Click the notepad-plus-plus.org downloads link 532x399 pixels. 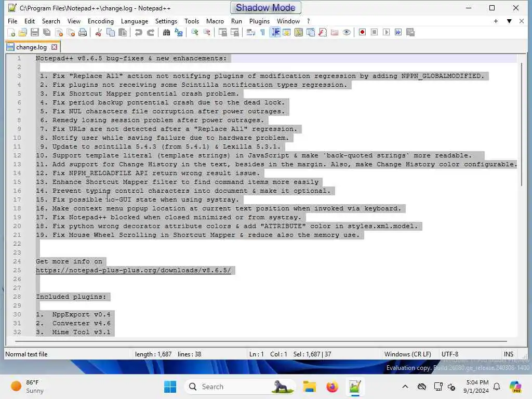point(134,270)
